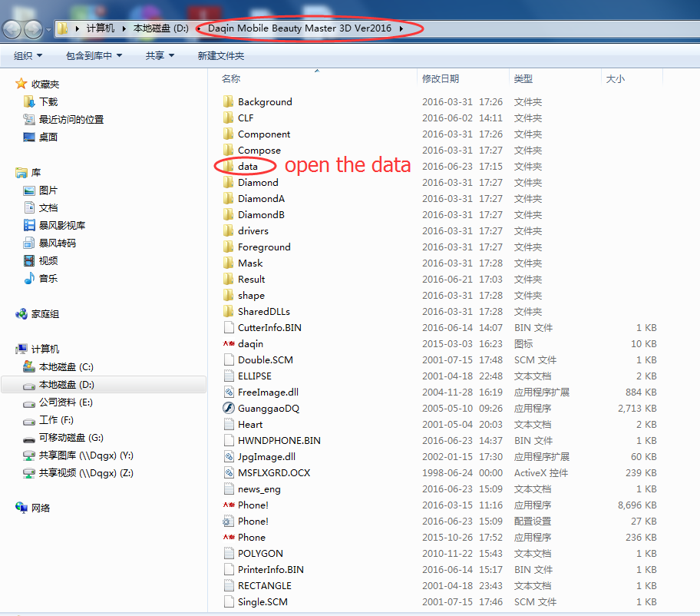
Task: Select the POLYGON text document
Action: pyautogui.click(x=260, y=554)
